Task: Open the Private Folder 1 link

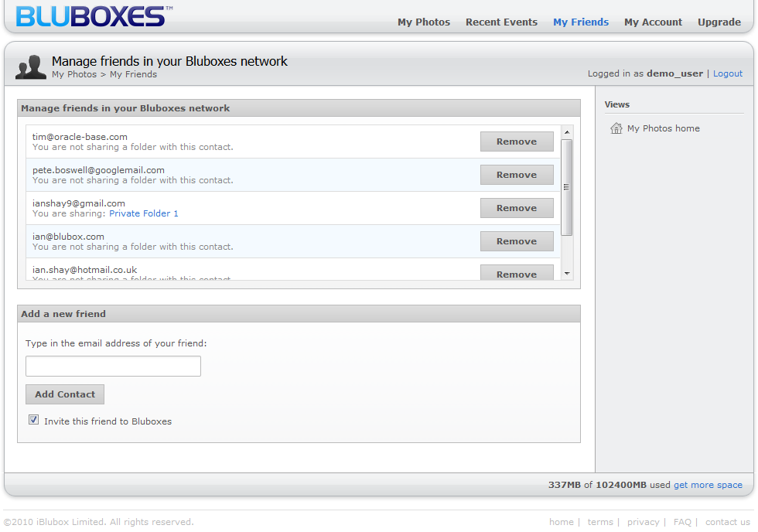Action: 144,213
